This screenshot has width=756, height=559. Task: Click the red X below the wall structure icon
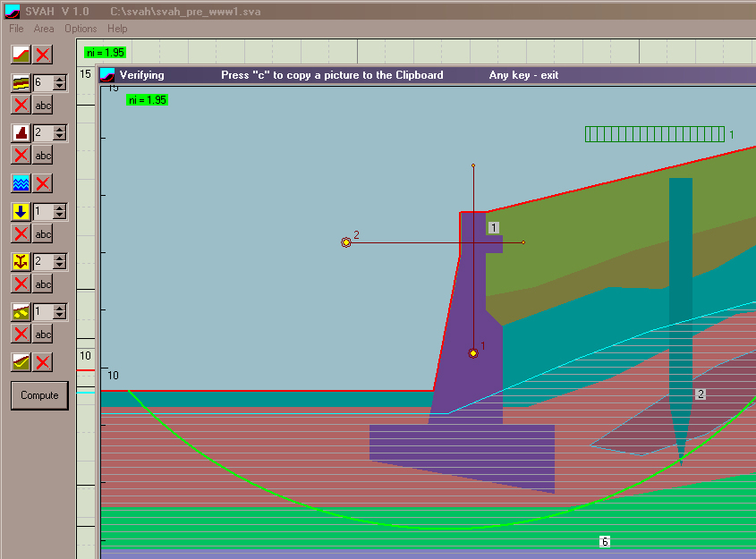coord(21,155)
